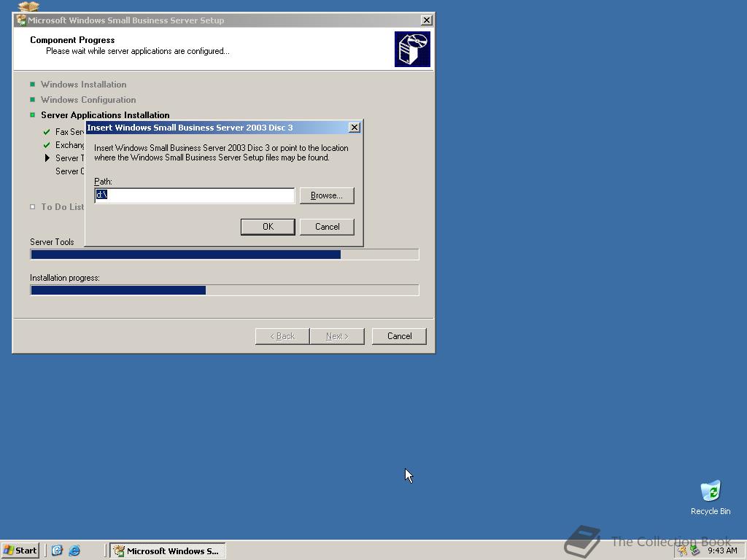This screenshot has width=747, height=560.
Task: Click the 9:43 AM clock
Action: click(722, 551)
